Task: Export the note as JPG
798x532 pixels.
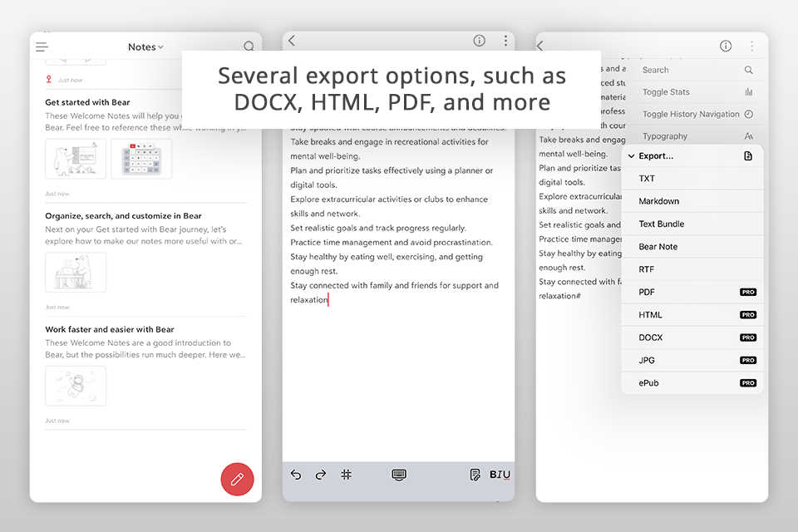Action: tap(692, 361)
